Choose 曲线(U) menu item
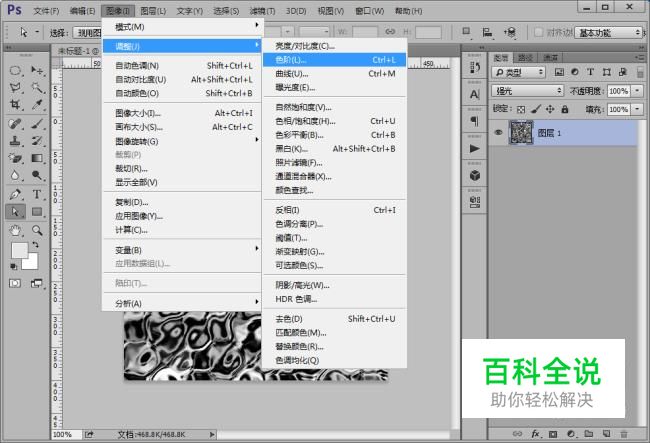 (335, 74)
